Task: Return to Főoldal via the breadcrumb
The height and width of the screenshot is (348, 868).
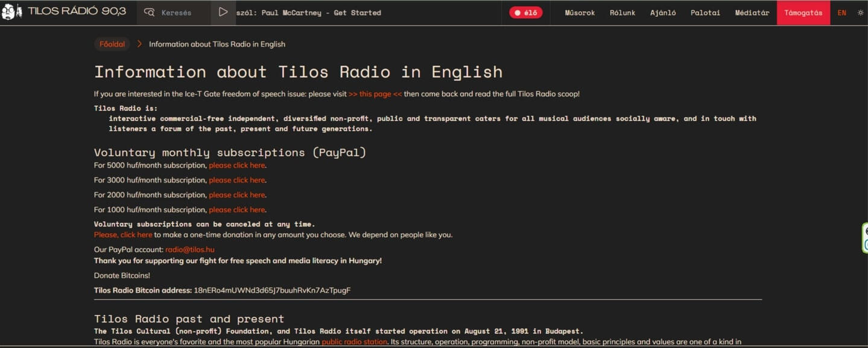Action: (112, 43)
